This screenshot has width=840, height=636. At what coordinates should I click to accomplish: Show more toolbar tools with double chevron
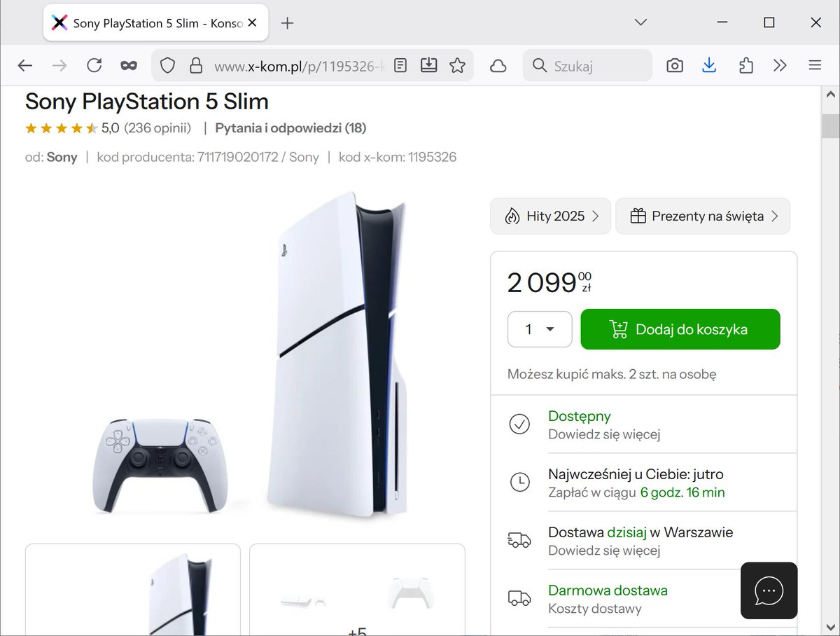click(780, 66)
